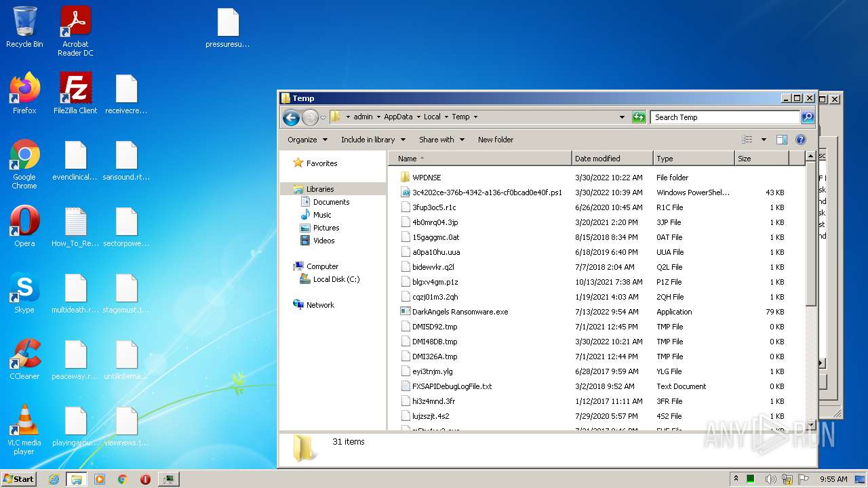Click the refresh button beside address bar
Viewport: 868px width, 488px height.
[x=639, y=117]
